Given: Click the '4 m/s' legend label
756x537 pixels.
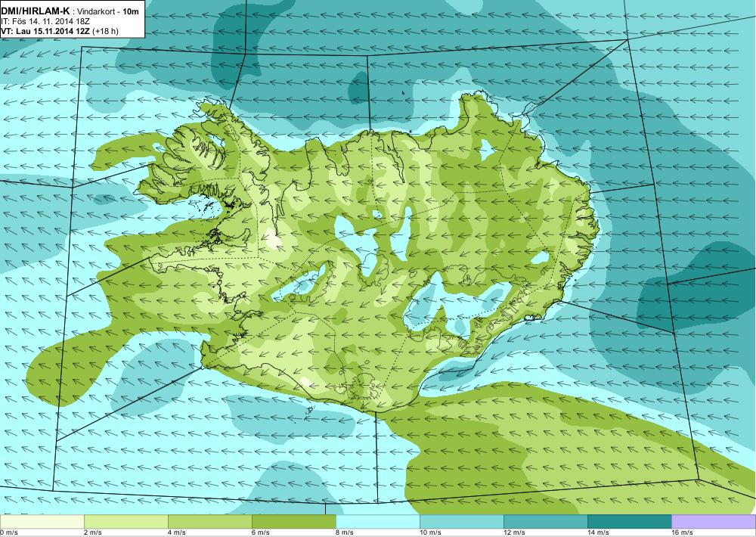Looking at the screenshot, I should pyautogui.click(x=177, y=532).
